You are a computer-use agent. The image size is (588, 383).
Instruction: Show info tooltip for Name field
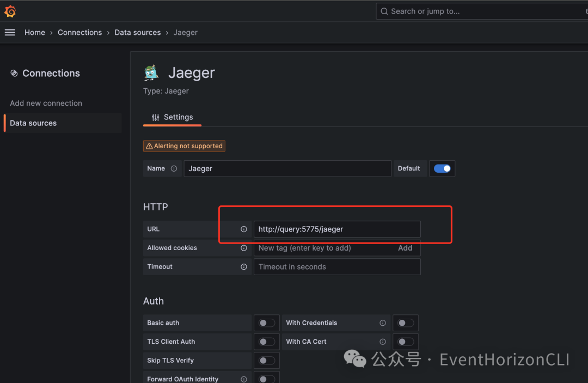coord(174,168)
